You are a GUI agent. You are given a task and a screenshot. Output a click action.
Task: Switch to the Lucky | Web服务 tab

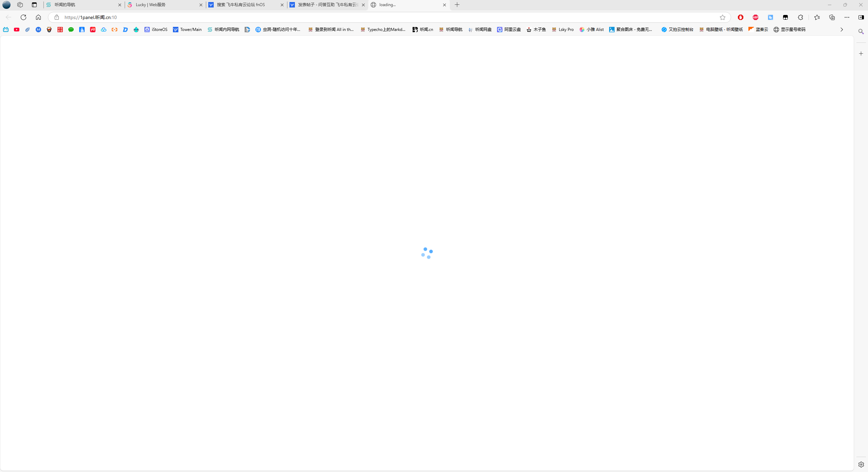[x=165, y=5]
